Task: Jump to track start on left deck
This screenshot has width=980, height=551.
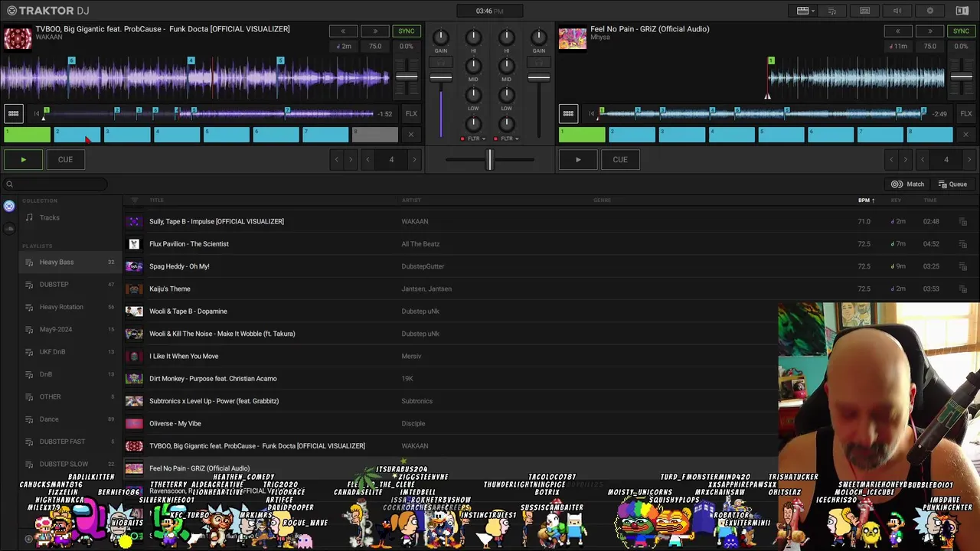Action: click(x=36, y=114)
